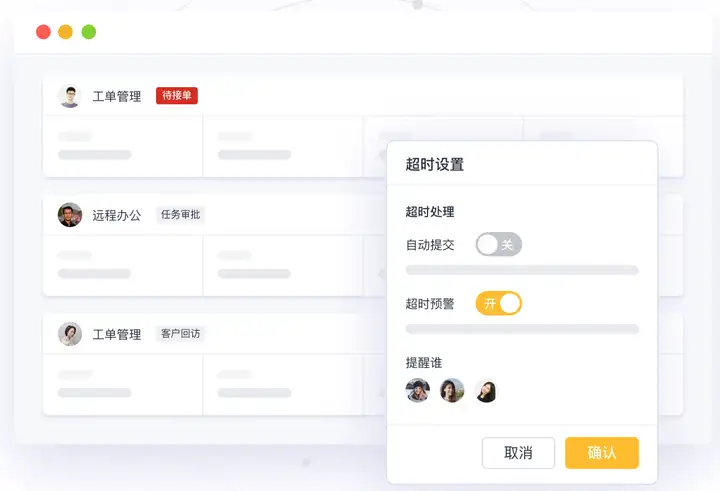Select the last avatar under 提醒谁

[486, 390]
